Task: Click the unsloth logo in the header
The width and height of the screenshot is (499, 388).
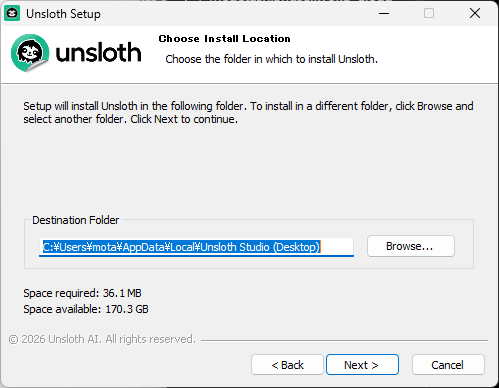Action: pyautogui.click(x=76, y=53)
